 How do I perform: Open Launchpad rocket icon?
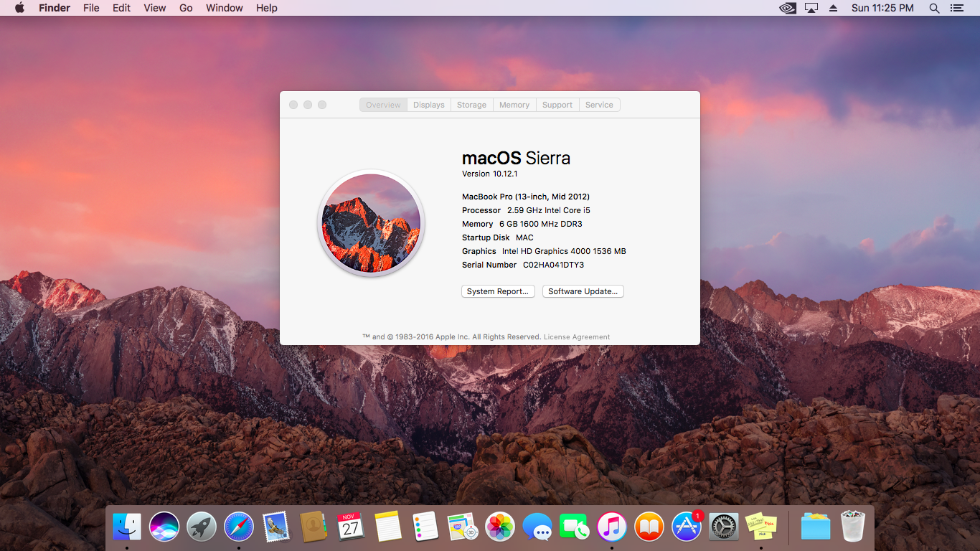coord(202,527)
